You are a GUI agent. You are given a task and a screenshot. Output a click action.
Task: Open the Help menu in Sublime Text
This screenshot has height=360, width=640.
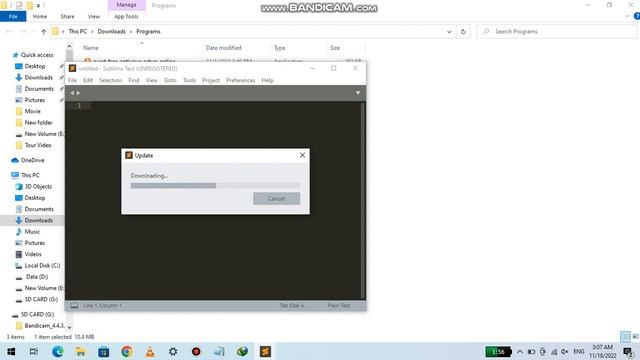[x=267, y=80]
